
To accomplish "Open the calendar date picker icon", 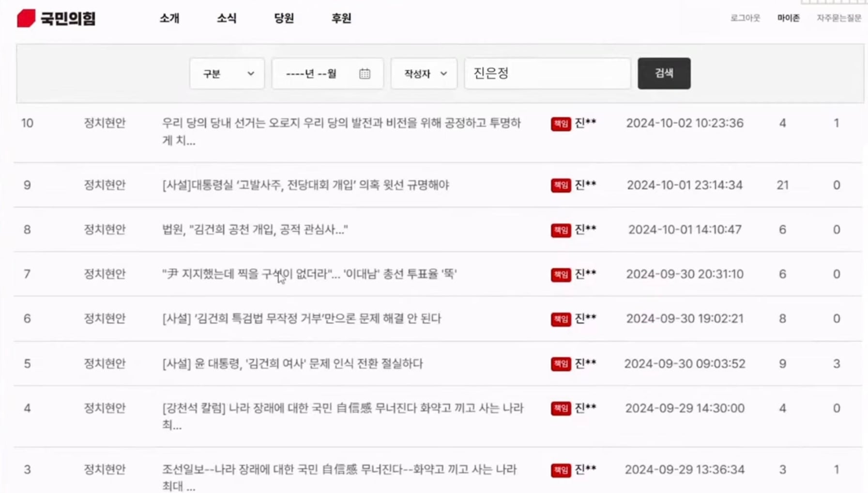I will 365,74.
